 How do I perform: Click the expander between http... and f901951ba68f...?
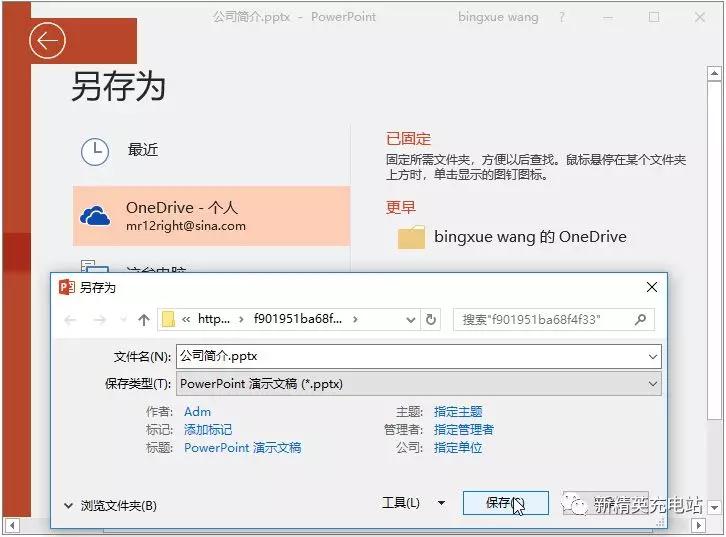coord(241,319)
